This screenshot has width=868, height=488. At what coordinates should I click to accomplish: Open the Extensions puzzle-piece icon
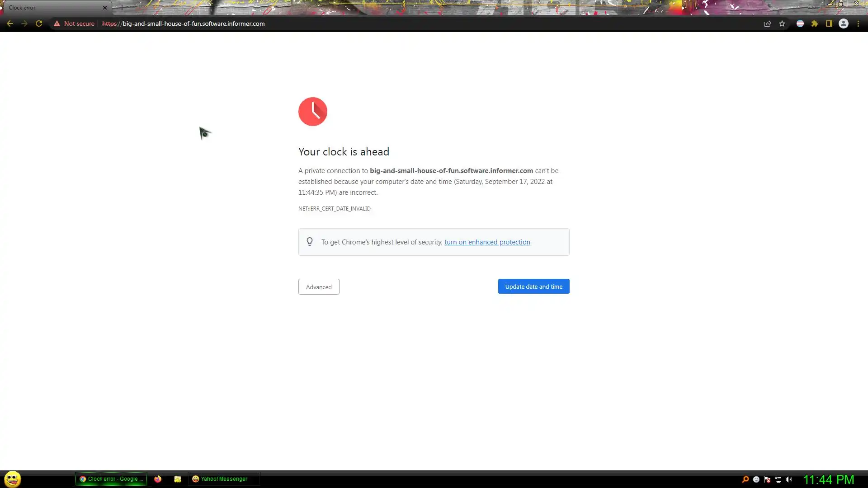click(815, 24)
